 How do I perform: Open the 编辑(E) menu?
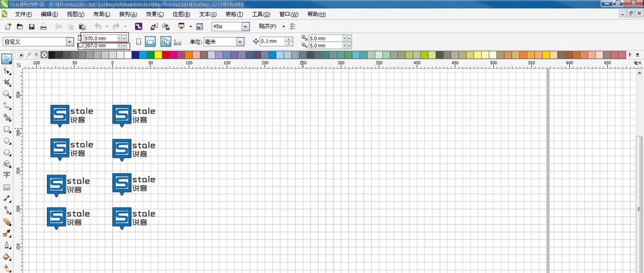[50, 14]
